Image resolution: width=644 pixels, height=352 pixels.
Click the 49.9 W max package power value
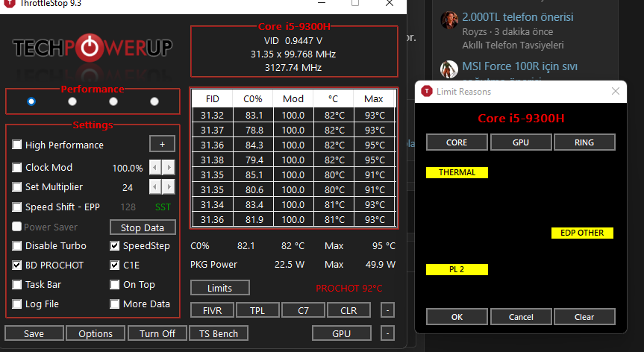click(381, 265)
